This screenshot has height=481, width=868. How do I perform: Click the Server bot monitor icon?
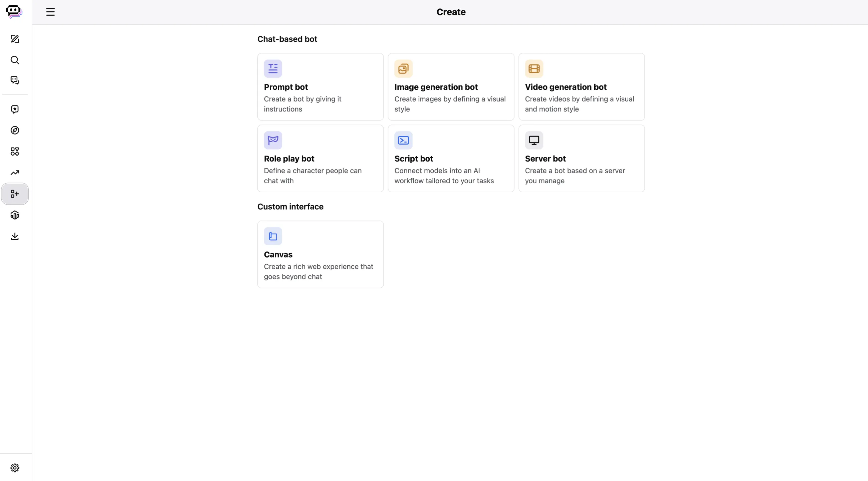534,141
